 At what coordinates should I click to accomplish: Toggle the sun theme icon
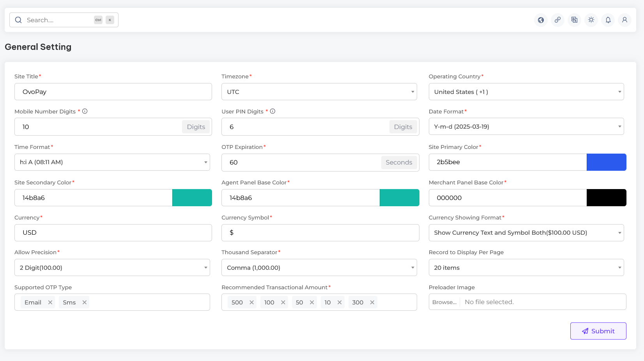point(591,20)
